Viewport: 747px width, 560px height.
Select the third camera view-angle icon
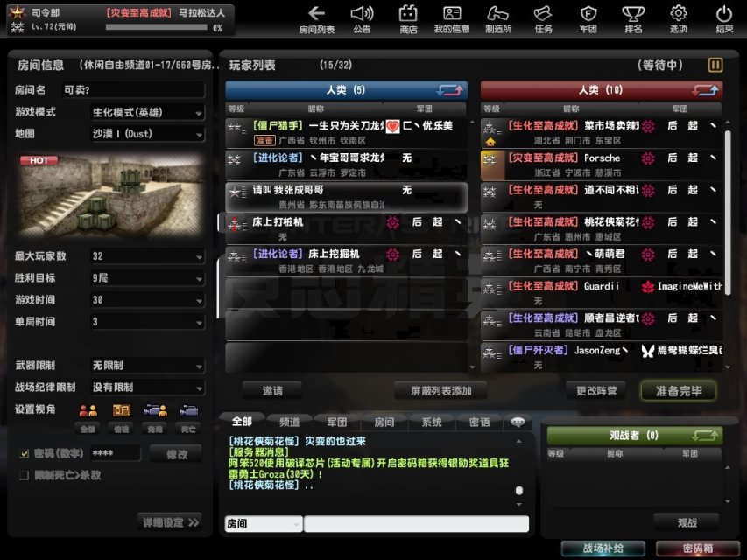click(155, 410)
